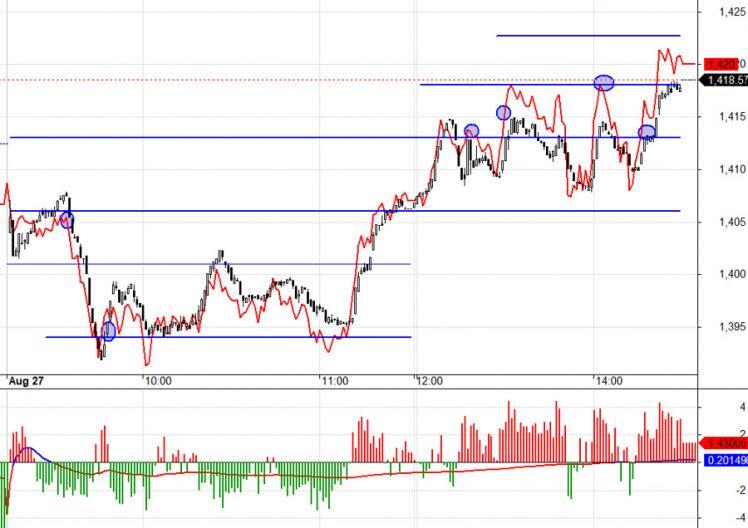748x528 pixels.
Task: Click the black 1,418.57 price label
Action: tap(725, 80)
